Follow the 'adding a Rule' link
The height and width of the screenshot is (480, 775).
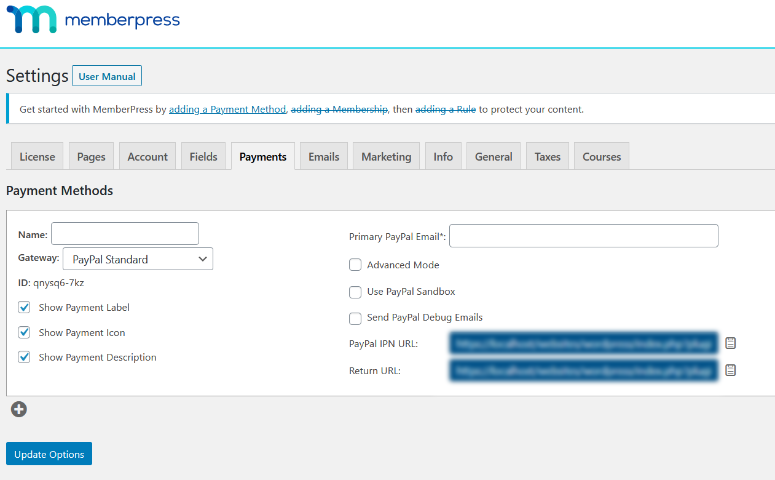point(445,109)
